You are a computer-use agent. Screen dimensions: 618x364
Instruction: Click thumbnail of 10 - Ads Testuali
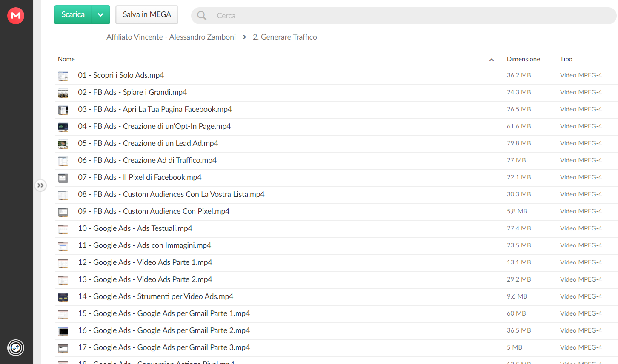click(x=63, y=229)
